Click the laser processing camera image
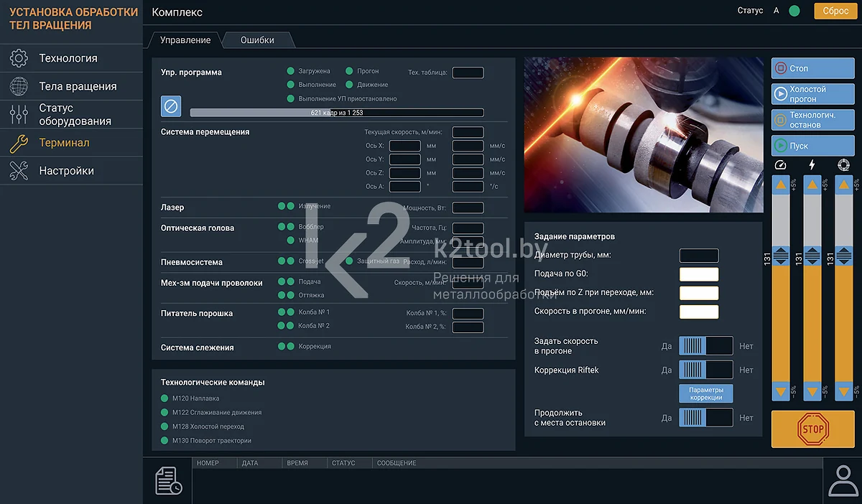This screenshot has width=862, height=504. point(644,135)
